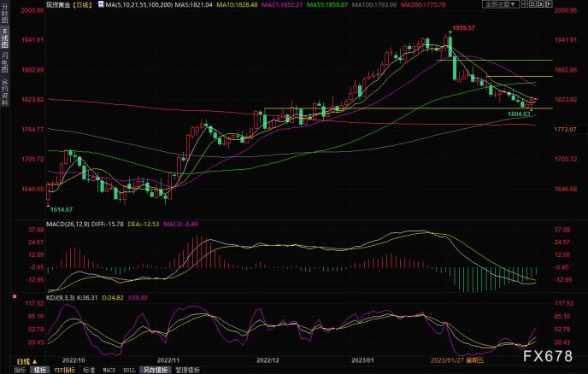This screenshot has width=588, height=374.
Task: Switch to the 合约资料 side tab
Action: (x=4, y=92)
